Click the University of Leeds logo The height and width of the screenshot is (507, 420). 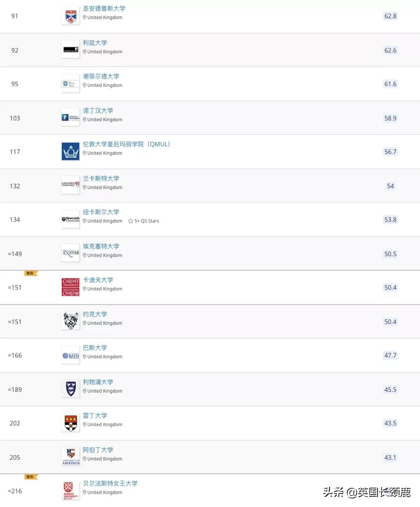click(70, 50)
